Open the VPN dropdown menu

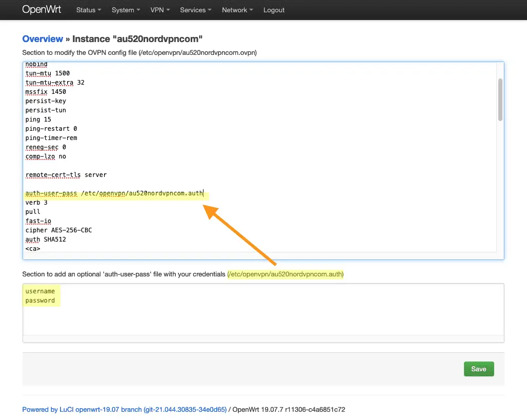coord(160,10)
